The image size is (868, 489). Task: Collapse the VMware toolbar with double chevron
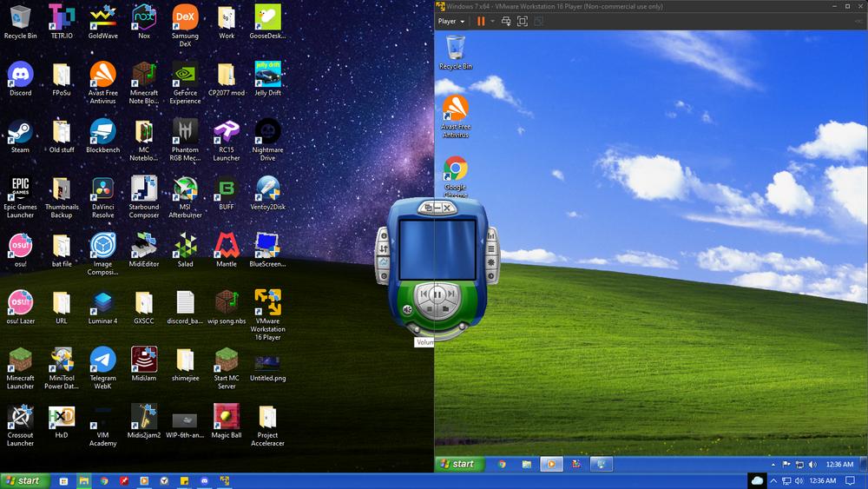click(x=858, y=21)
